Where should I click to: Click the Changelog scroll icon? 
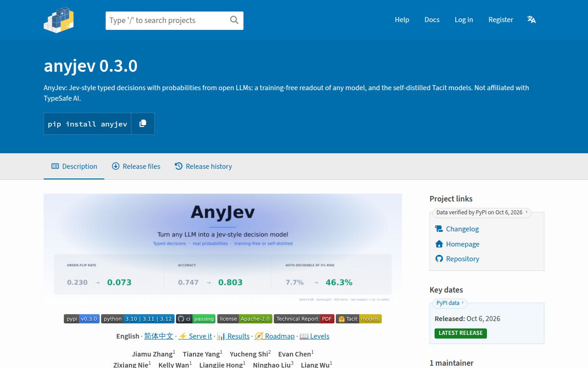click(x=439, y=229)
